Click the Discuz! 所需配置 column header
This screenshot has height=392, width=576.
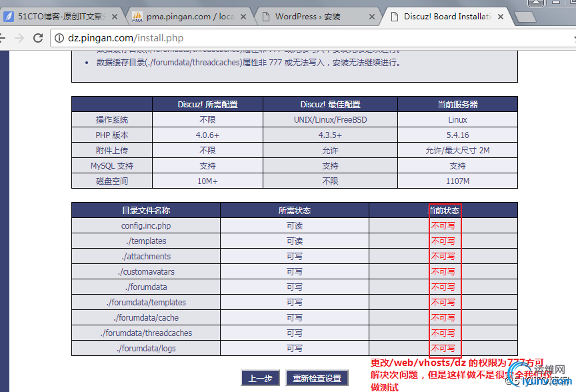coord(207,105)
